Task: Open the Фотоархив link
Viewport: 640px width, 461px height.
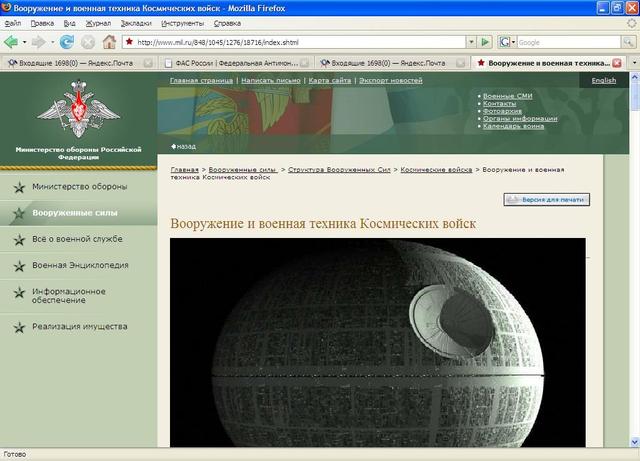Action: tap(502, 111)
